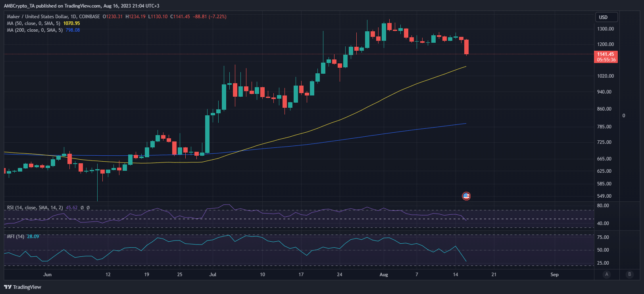The height and width of the screenshot is (294, 644).
Task: Click the 21 date label on time axis
Action: point(494,275)
